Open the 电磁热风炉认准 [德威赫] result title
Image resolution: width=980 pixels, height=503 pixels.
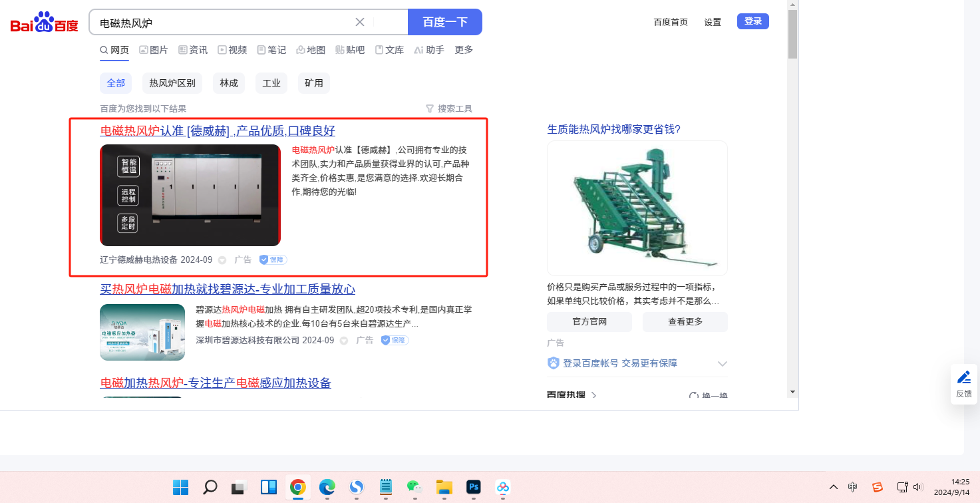coord(218,131)
